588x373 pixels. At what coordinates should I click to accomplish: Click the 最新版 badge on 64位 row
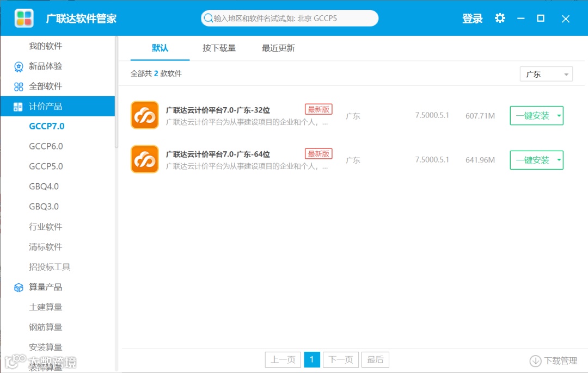[318, 153]
